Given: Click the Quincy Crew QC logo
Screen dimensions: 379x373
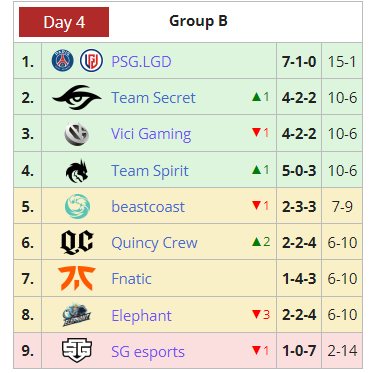Looking at the screenshot, I should pos(77,242).
